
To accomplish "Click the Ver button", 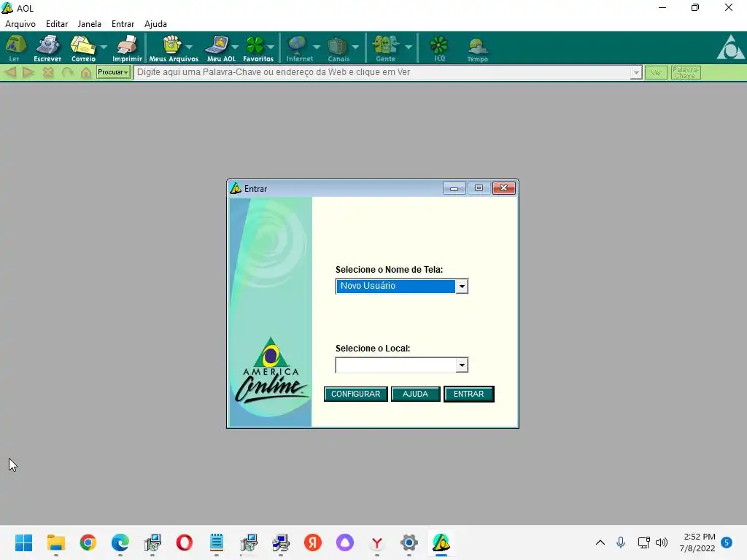I will click(x=656, y=72).
